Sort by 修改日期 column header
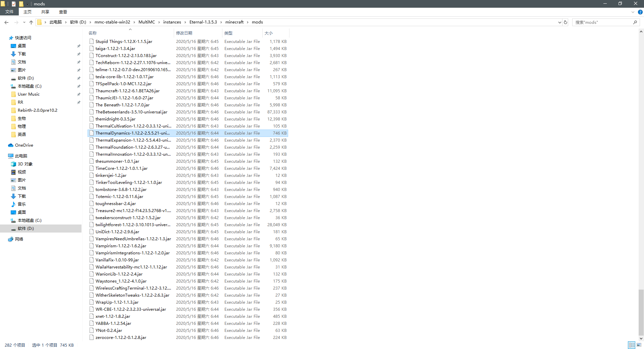The height and width of the screenshot is (349, 644). point(198,33)
